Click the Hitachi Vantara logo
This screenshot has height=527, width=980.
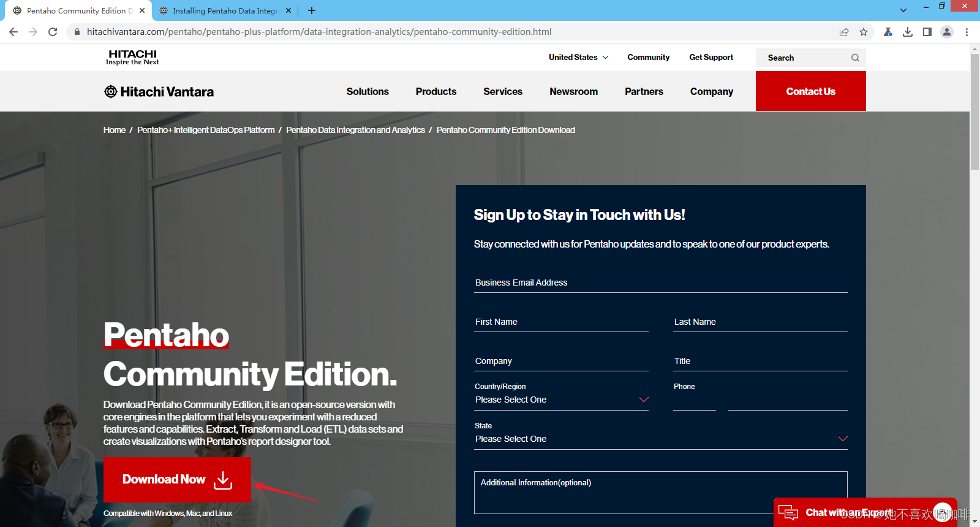(159, 91)
